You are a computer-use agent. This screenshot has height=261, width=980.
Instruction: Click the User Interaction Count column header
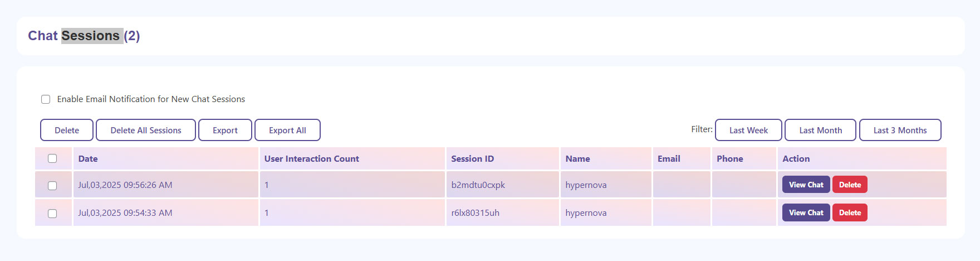[312, 159]
